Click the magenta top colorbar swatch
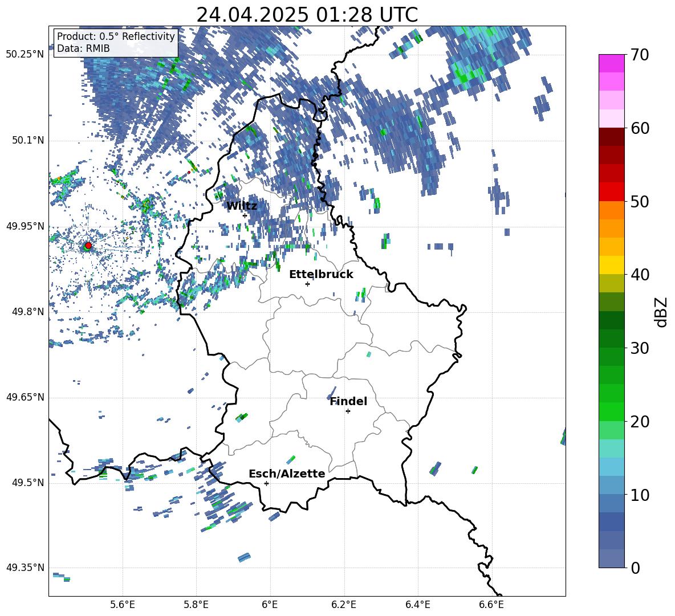The width and height of the screenshot is (675, 616). tap(612, 63)
